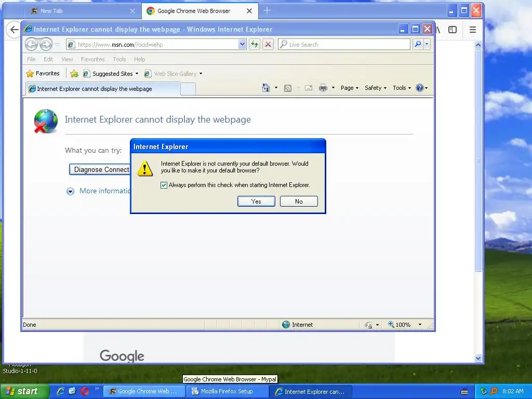This screenshot has width=532, height=399.
Task: Uncheck Always perform this check checkbox
Action: (x=164, y=185)
